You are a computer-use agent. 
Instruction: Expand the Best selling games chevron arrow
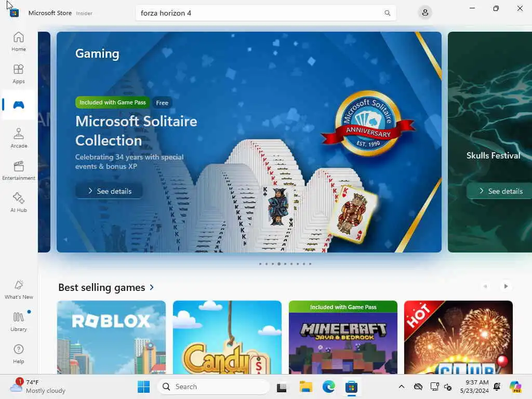tap(152, 287)
